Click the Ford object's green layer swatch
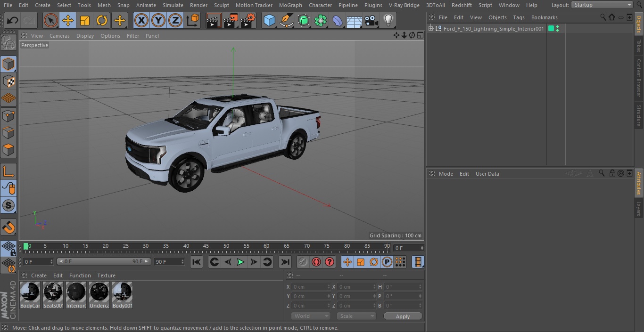Viewport: 644px width, 332px height. (x=551, y=29)
